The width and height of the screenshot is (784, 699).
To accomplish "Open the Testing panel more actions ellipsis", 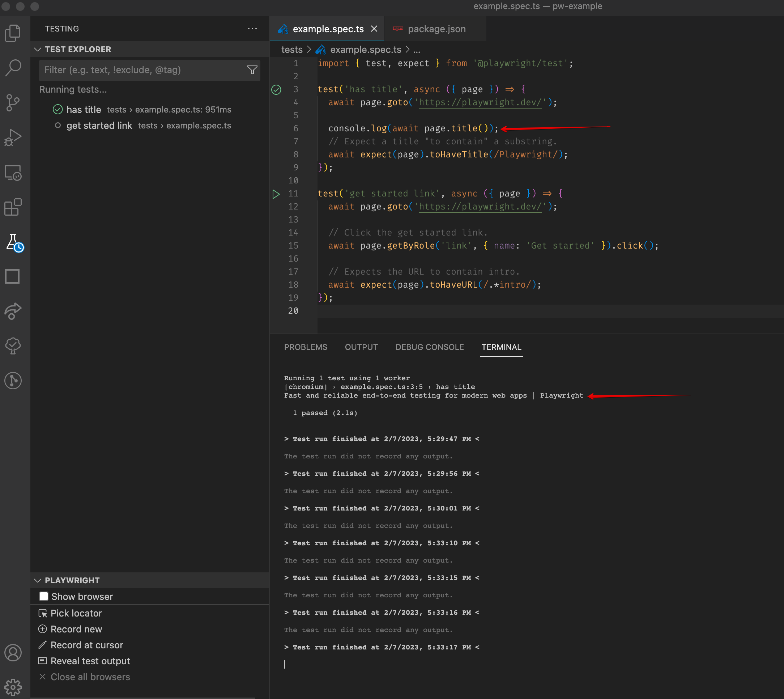I will (252, 29).
